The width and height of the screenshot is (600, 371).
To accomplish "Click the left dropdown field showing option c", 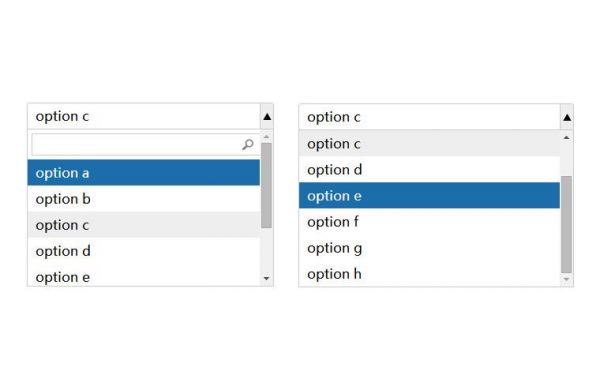I will click(144, 116).
